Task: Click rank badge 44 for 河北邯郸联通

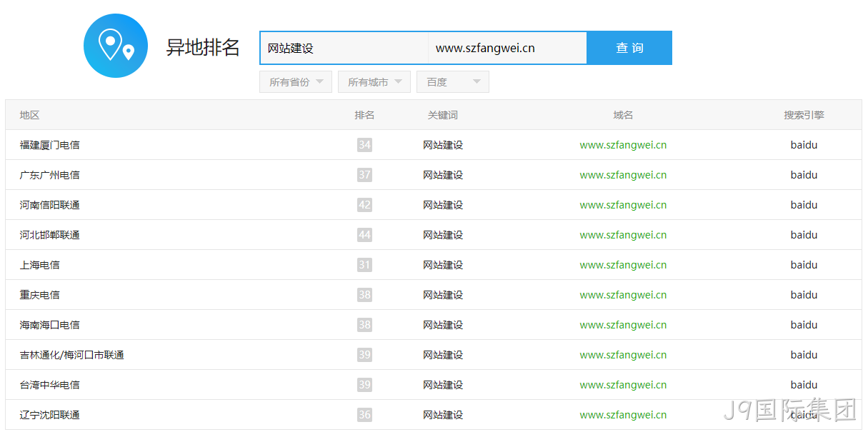Action: [x=364, y=235]
